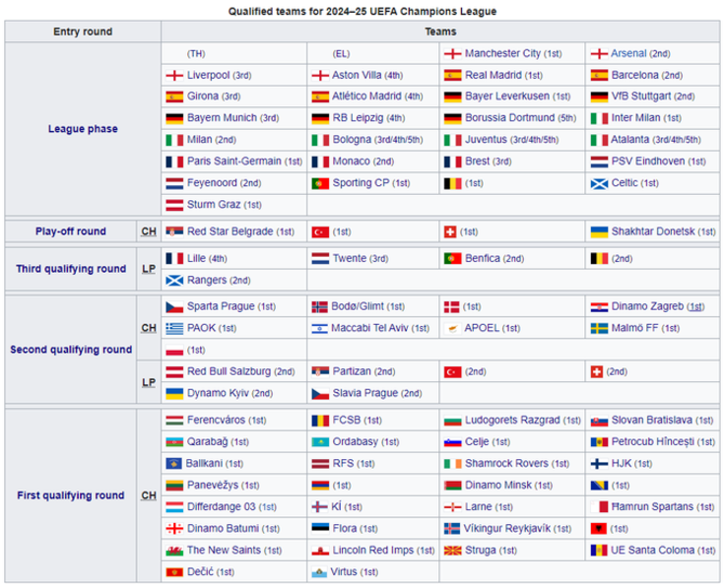Click Czech flag beside Sparta Prague

pos(174,307)
